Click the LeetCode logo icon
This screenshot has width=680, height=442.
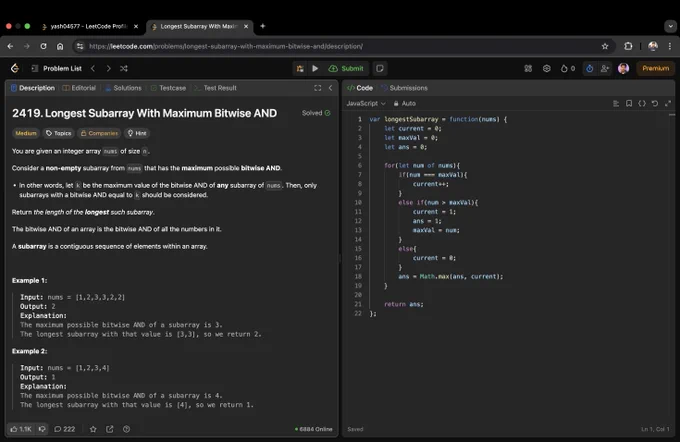pyautogui.click(x=15, y=68)
